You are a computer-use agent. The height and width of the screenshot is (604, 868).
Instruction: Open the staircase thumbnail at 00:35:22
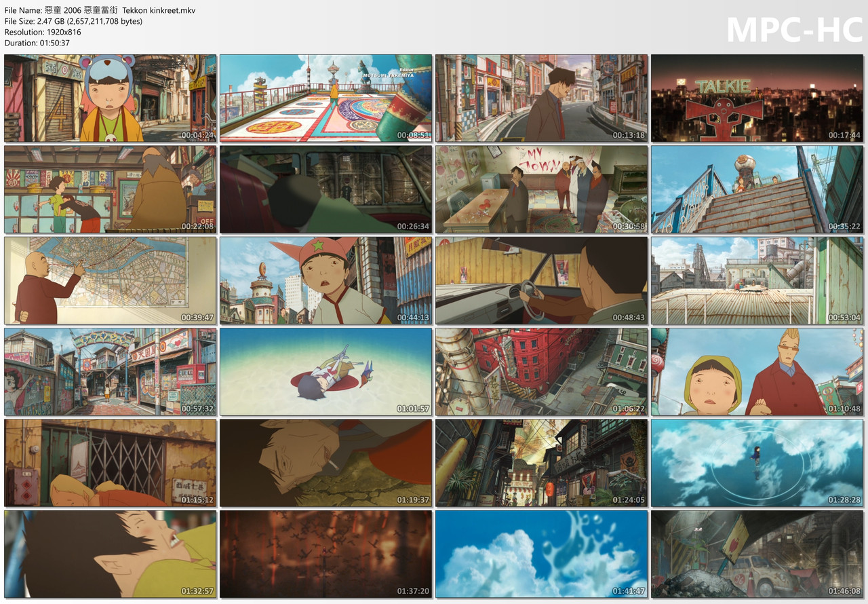coord(757,189)
